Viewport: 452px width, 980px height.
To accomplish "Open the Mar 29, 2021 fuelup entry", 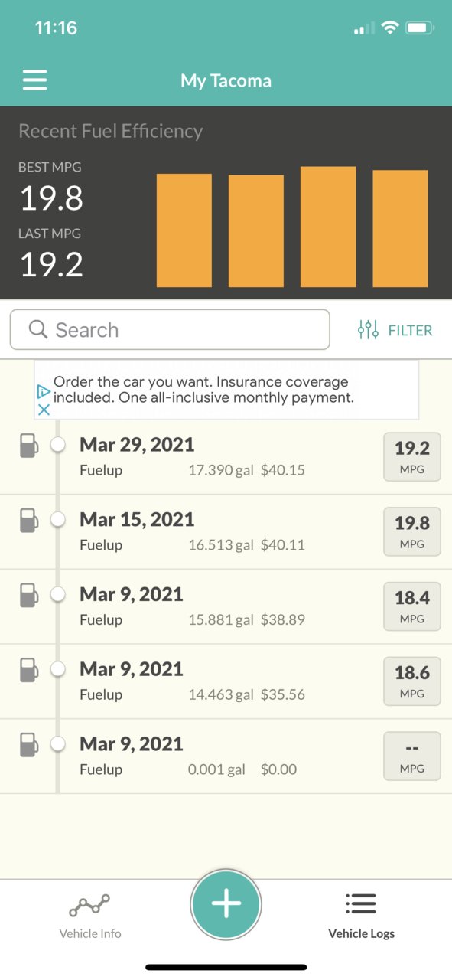I will pyautogui.click(x=226, y=457).
